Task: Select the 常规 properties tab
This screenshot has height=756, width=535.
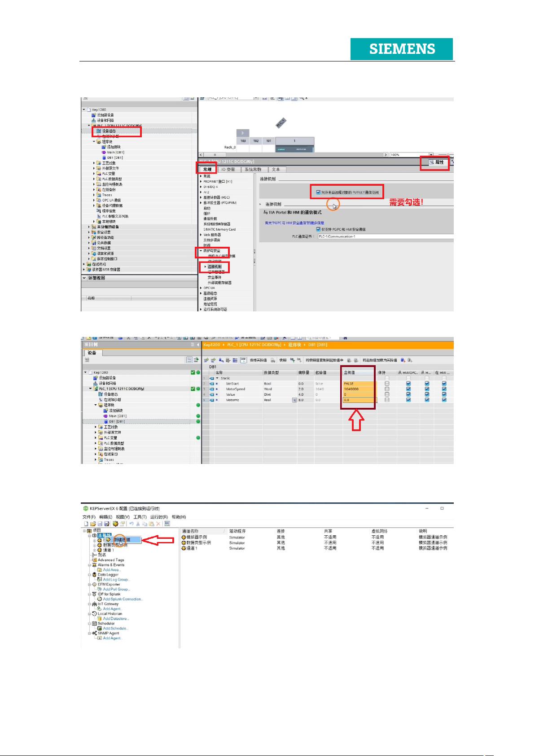Action: 207,170
